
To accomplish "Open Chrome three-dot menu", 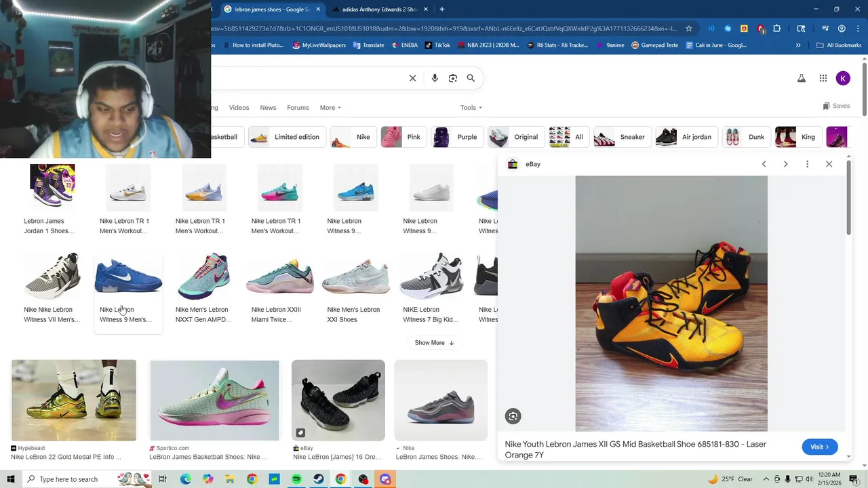I will 857,28.
